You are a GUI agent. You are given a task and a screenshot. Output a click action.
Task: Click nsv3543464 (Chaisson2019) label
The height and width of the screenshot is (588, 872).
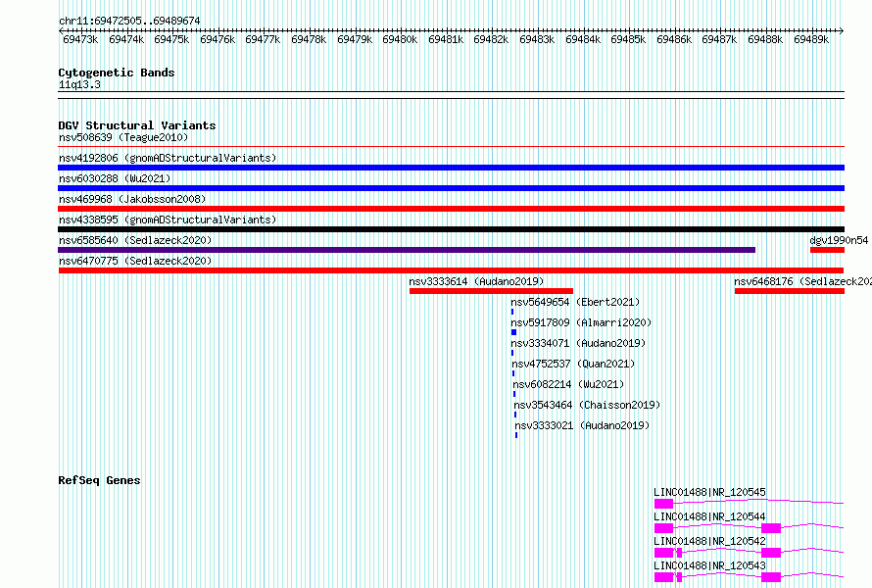[x=587, y=405]
